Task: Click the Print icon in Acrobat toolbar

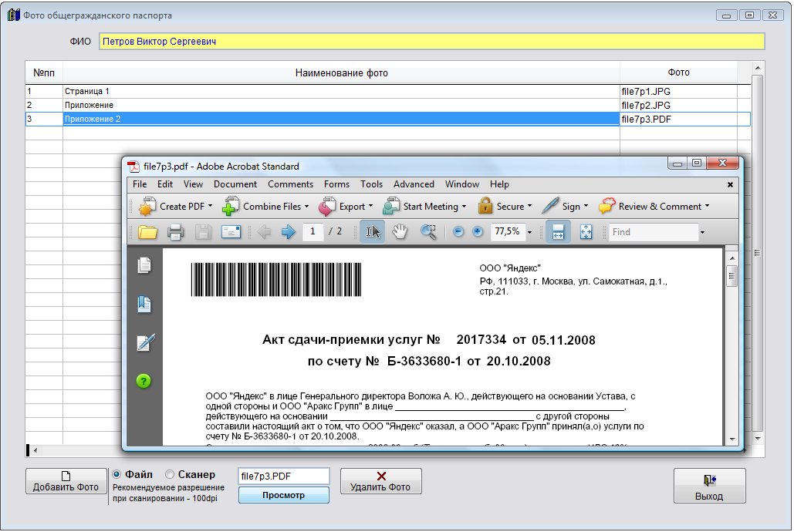Action: tap(175, 232)
